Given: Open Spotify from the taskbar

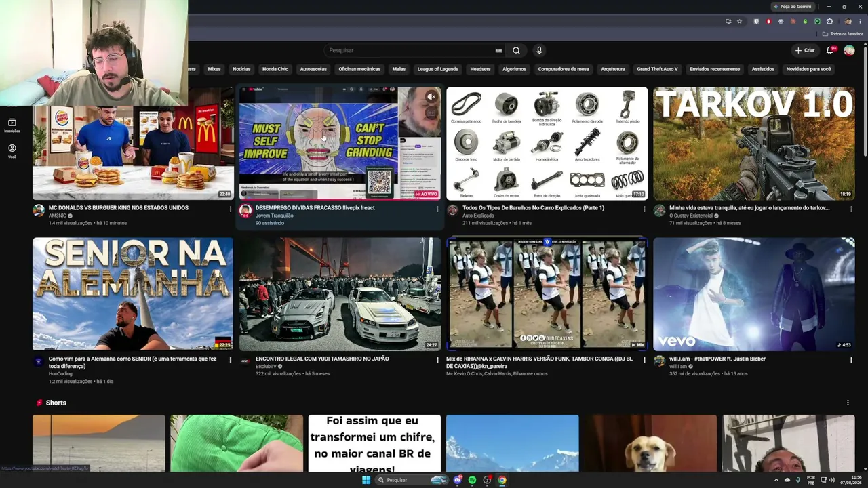Looking at the screenshot, I should [x=472, y=480].
